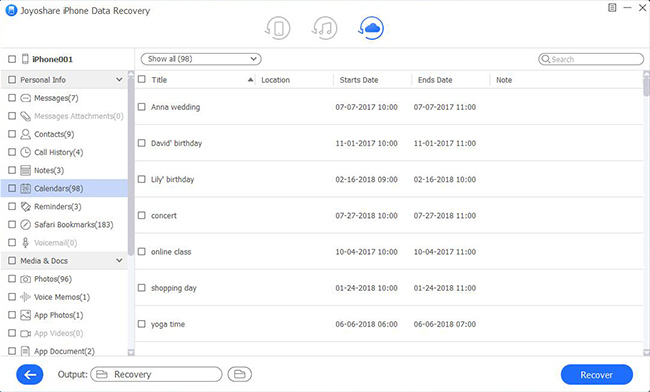Image resolution: width=650 pixels, height=392 pixels.
Task: Check the Messages(7) checkbox
Action: click(x=12, y=98)
